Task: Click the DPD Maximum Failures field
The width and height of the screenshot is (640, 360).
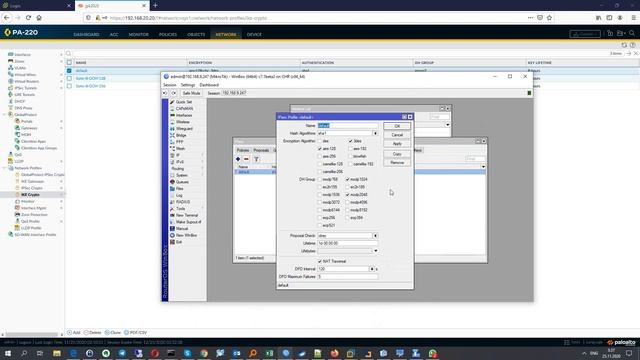Action: 348,277
